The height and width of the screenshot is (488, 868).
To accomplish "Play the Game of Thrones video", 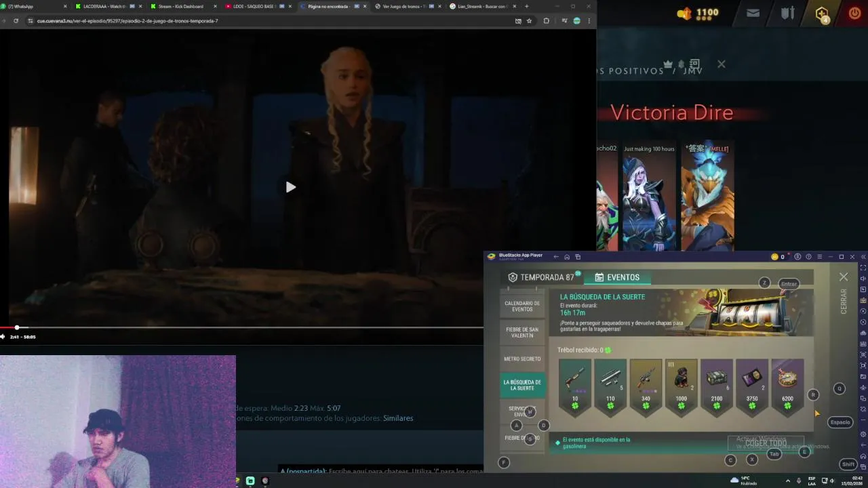I will 290,187.
